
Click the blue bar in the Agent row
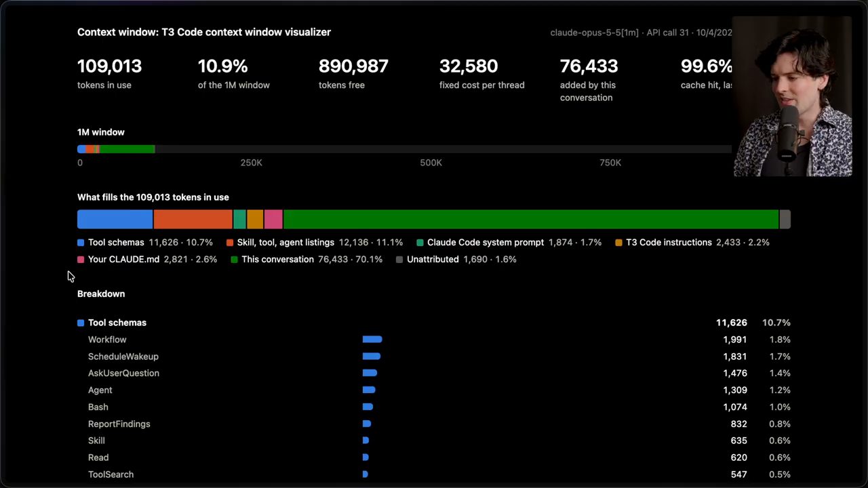pos(369,390)
